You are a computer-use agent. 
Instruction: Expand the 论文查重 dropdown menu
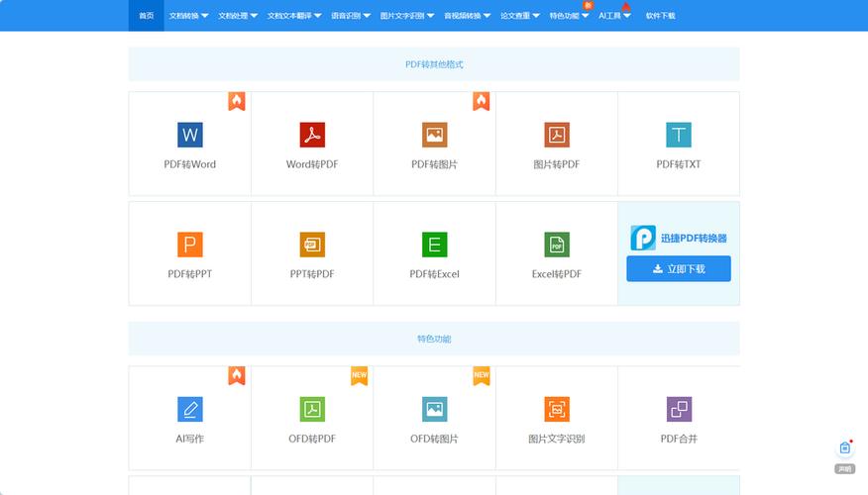point(520,16)
